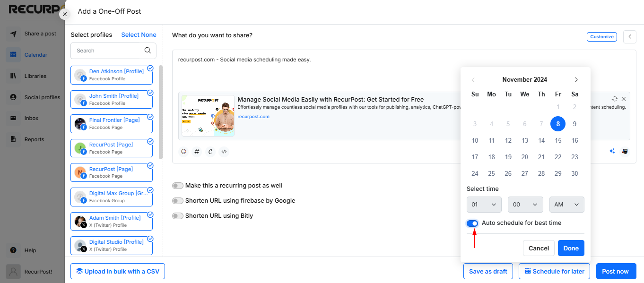Viewport: 644px width, 283px height.
Task: Remove the link preview card
Action: (624, 99)
